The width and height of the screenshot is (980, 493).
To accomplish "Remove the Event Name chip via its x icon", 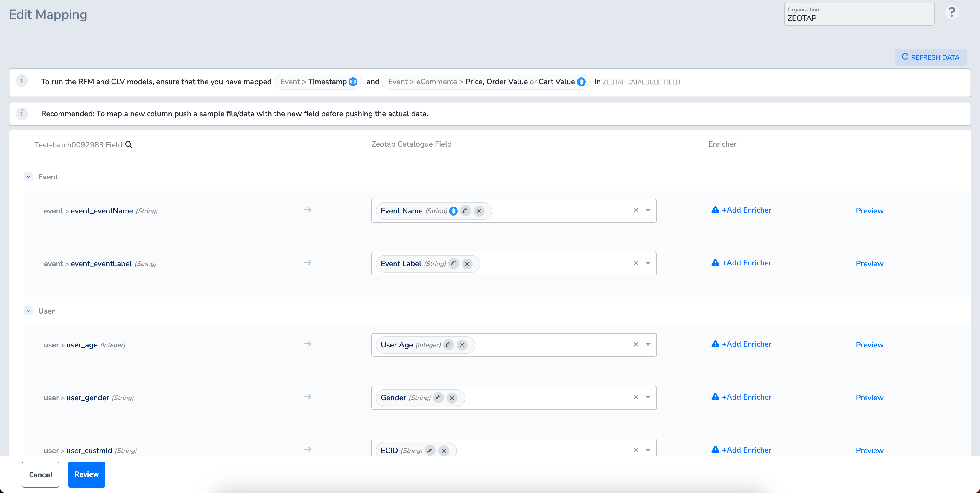I will pyautogui.click(x=479, y=211).
